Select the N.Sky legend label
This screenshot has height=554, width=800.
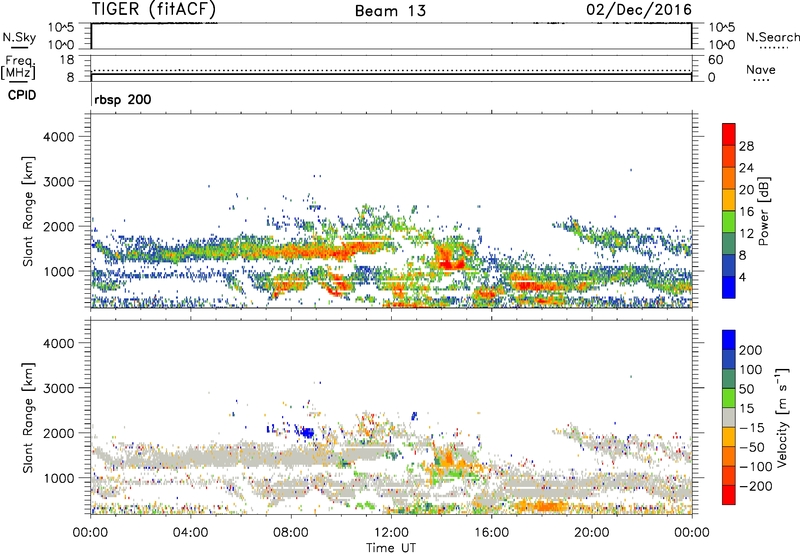(x=19, y=37)
